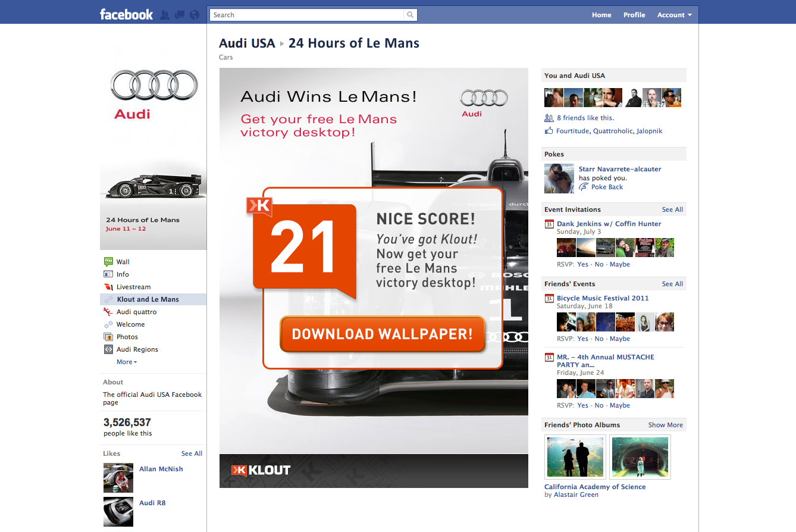The width and height of the screenshot is (796, 532).
Task: RSVP Maybe to Bicycle Music Festival
Action: [619, 339]
